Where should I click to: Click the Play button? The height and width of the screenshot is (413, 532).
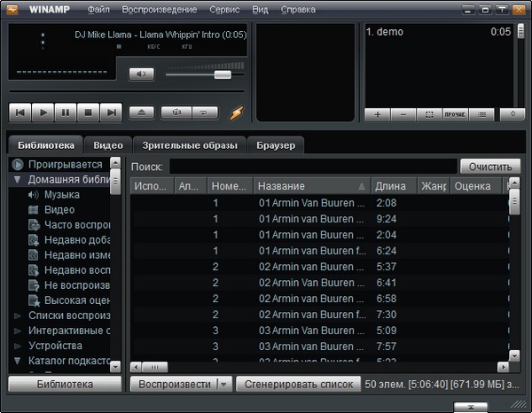[x=43, y=113]
